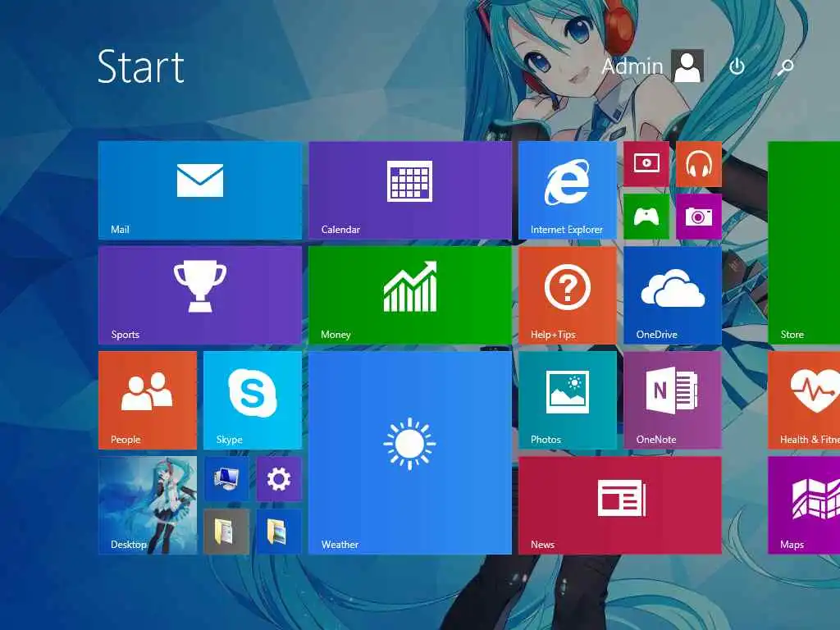Open the Mail tile

pos(200,190)
